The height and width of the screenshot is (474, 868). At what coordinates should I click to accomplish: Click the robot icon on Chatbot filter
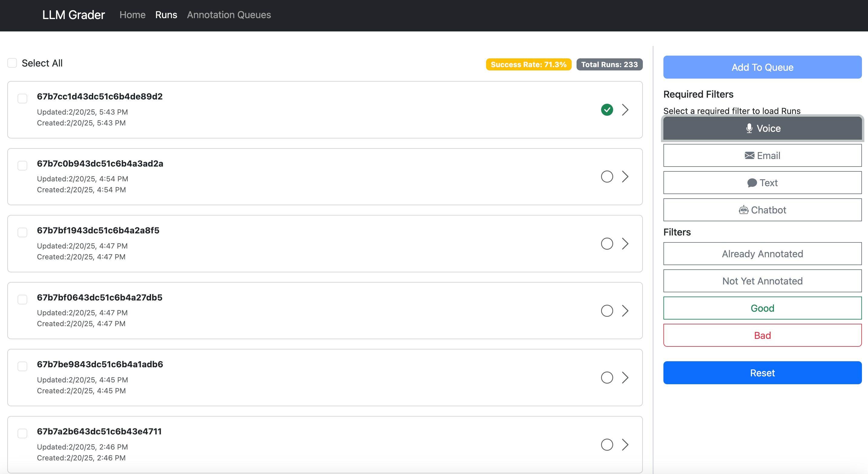[743, 210]
